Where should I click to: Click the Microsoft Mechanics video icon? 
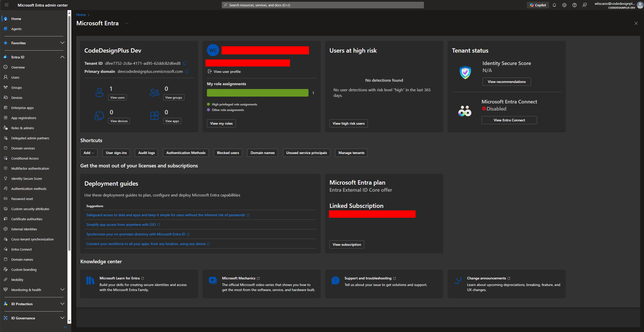point(213,280)
